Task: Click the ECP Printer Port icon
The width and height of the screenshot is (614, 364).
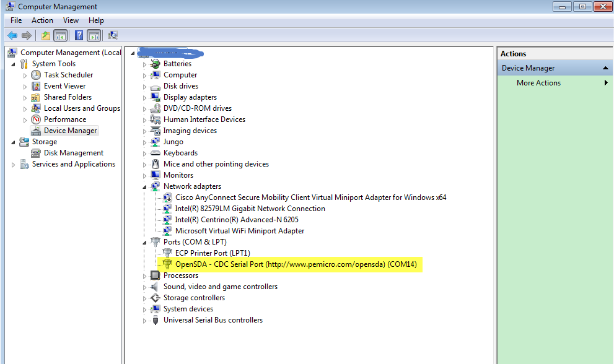Action: coord(167,253)
